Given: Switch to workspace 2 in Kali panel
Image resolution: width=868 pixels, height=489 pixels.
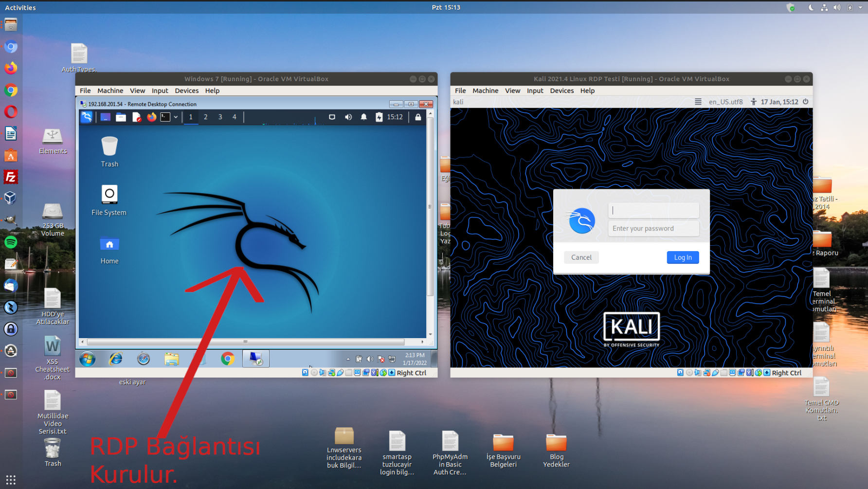Looking at the screenshot, I should [206, 117].
